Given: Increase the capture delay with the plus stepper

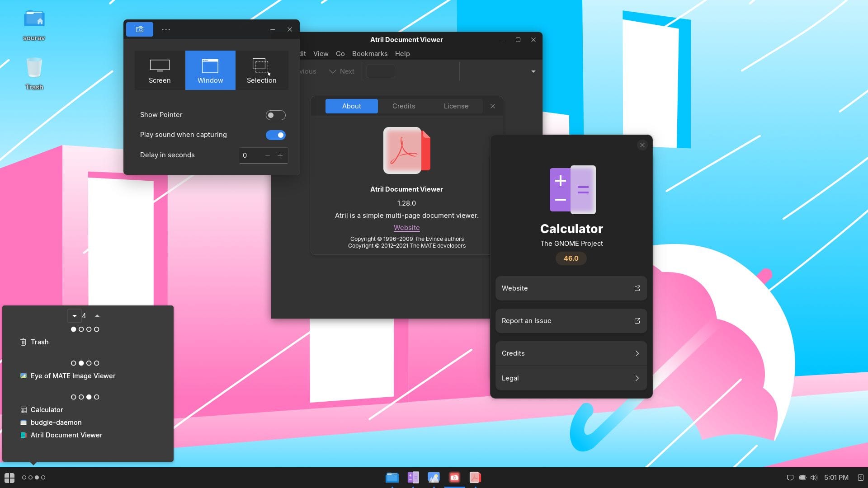Looking at the screenshot, I should [280, 155].
